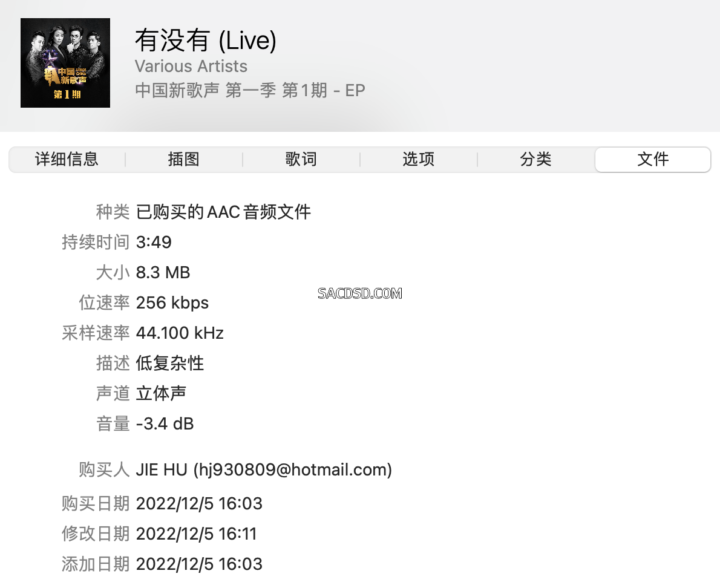Open the 分类 tab
720x588 pixels.
[x=536, y=159]
